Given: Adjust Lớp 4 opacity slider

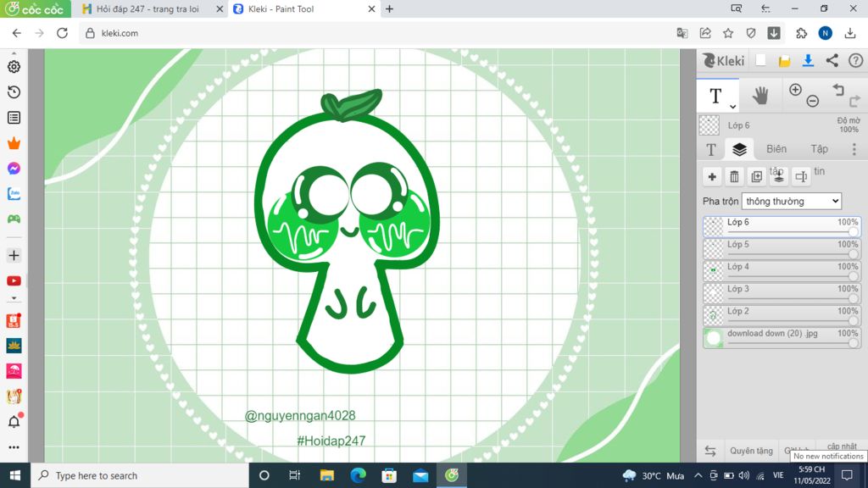Looking at the screenshot, I should coord(793,276).
